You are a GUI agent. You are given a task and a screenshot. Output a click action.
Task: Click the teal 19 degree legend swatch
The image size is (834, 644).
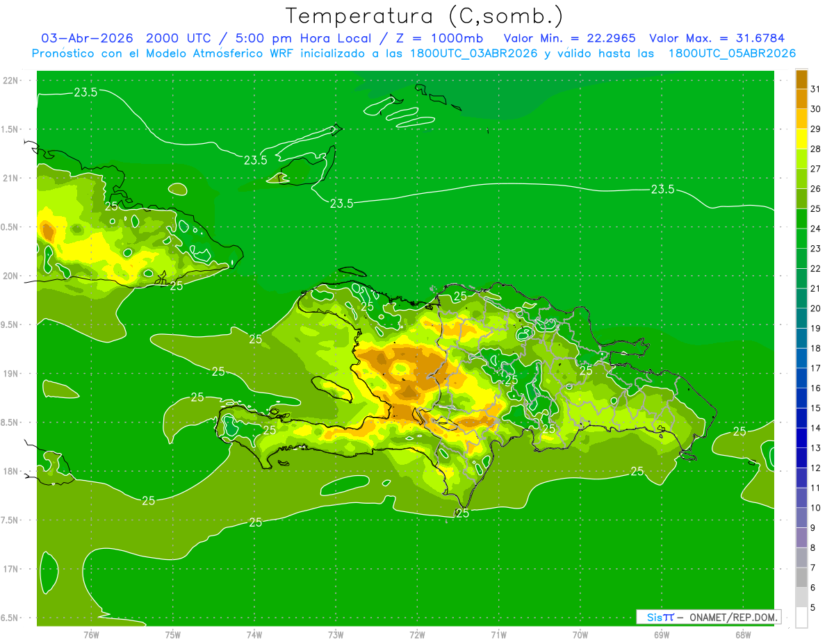pyautogui.click(x=801, y=318)
